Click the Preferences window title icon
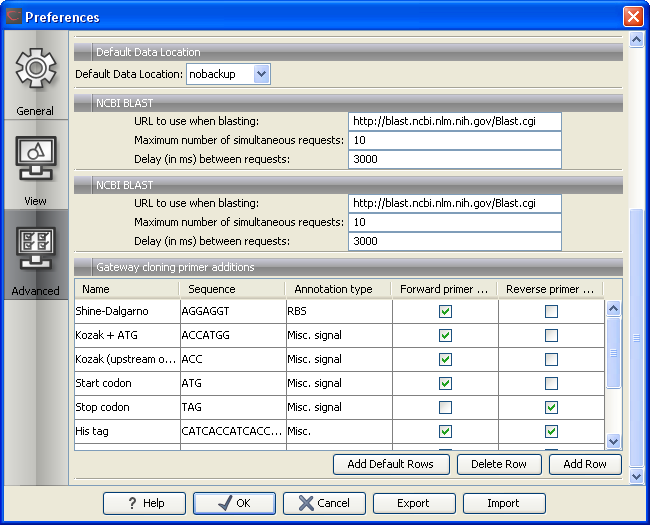The width and height of the screenshot is (650, 525). coord(14,17)
